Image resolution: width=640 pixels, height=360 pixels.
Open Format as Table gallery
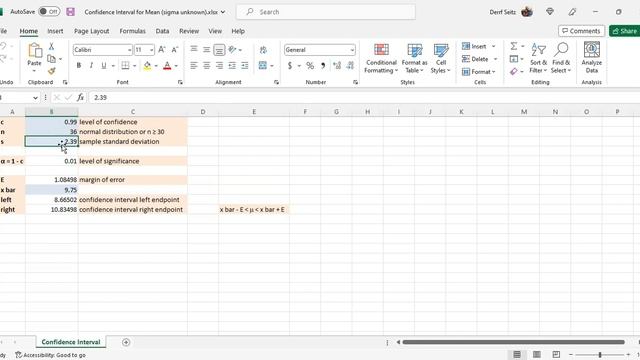tap(414, 58)
